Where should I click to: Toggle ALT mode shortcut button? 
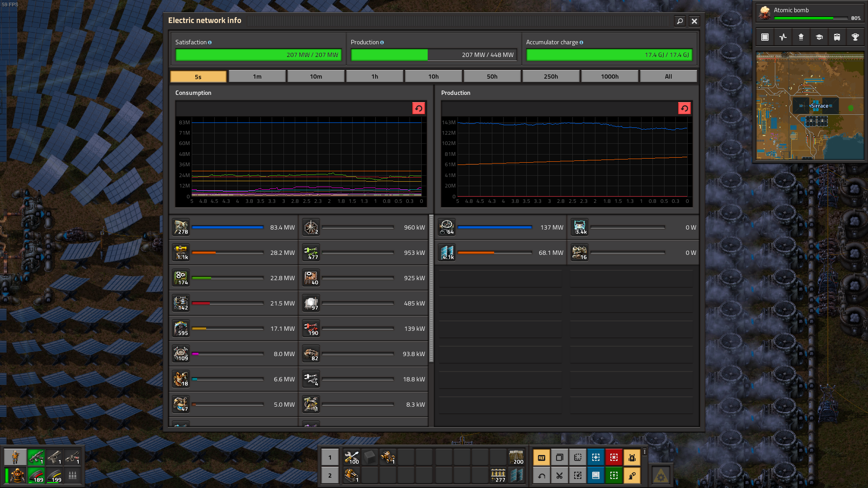coord(541,457)
